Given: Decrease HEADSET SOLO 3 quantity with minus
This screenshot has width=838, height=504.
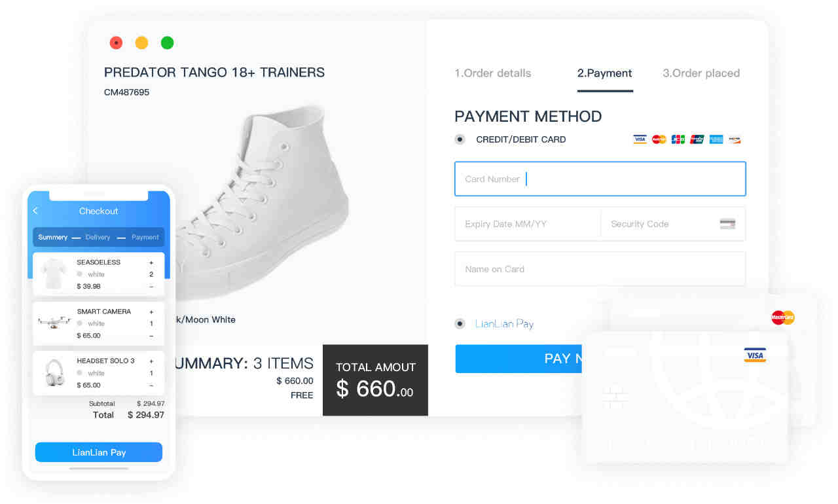Looking at the screenshot, I should point(151,386).
